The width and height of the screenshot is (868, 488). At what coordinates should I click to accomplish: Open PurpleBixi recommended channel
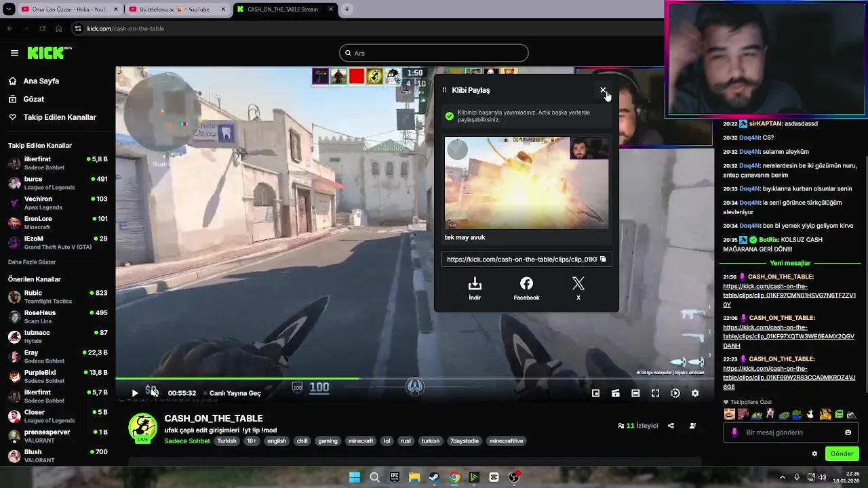[58, 376]
